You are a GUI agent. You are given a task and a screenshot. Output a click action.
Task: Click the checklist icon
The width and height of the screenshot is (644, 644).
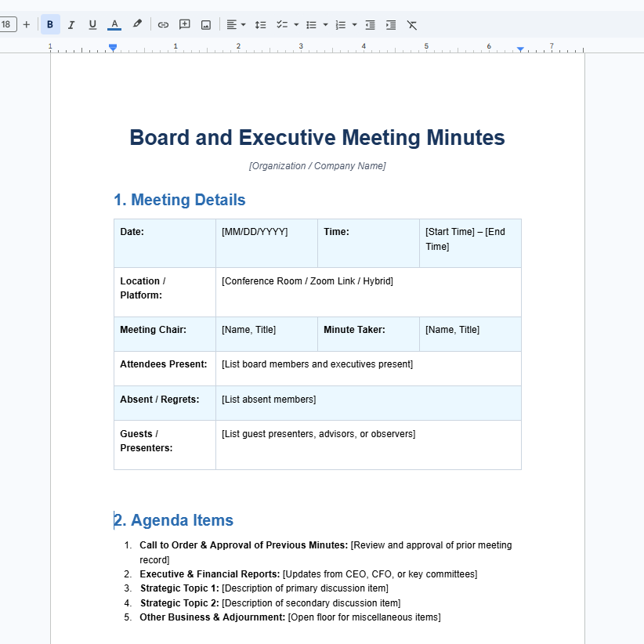tap(282, 24)
